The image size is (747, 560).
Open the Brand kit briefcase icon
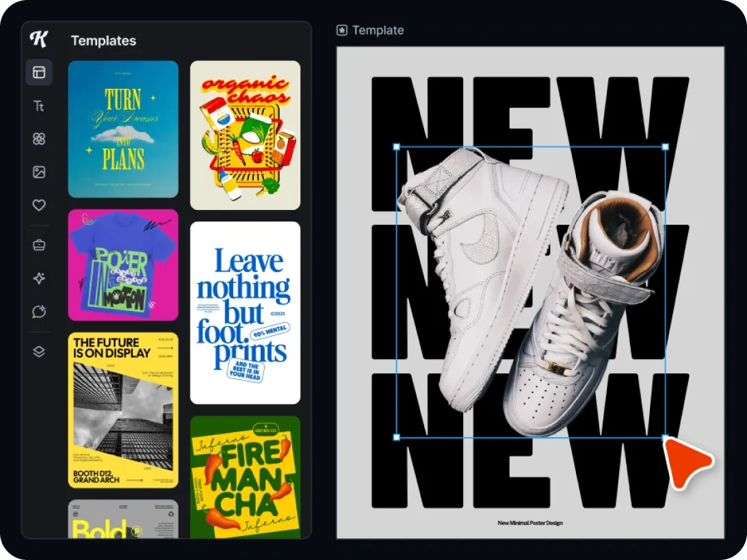point(39,245)
